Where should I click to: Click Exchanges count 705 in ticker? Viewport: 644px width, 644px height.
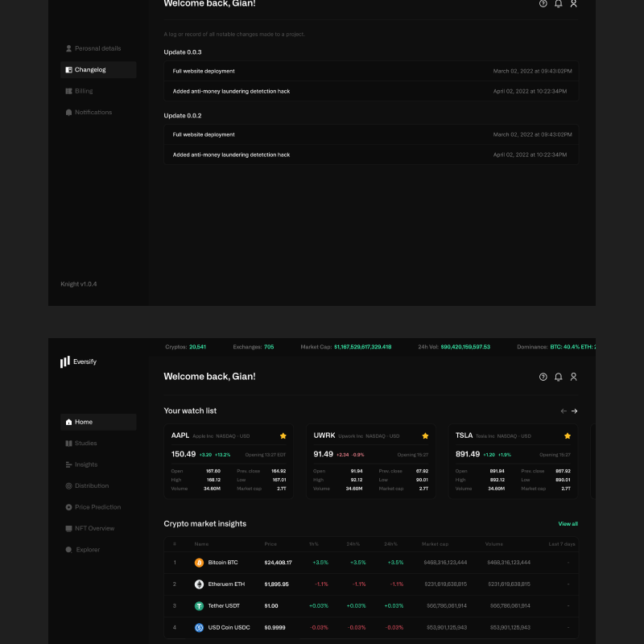pyautogui.click(x=269, y=347)
